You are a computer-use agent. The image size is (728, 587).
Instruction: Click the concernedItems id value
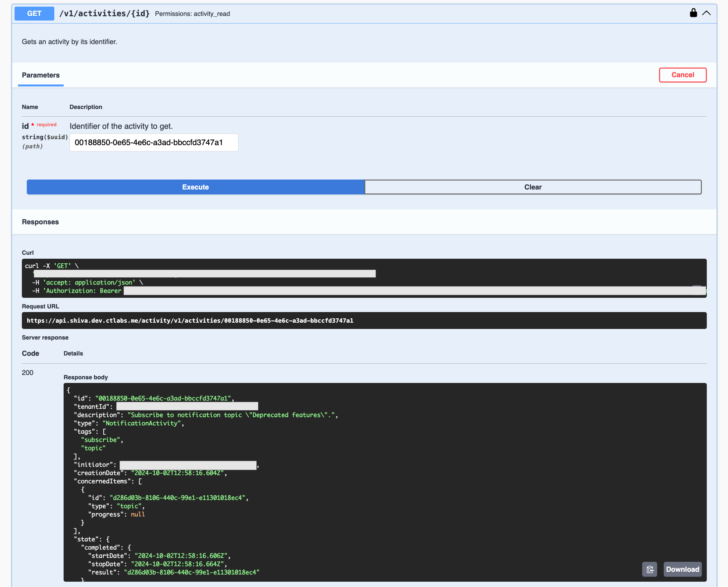(177, 498)
